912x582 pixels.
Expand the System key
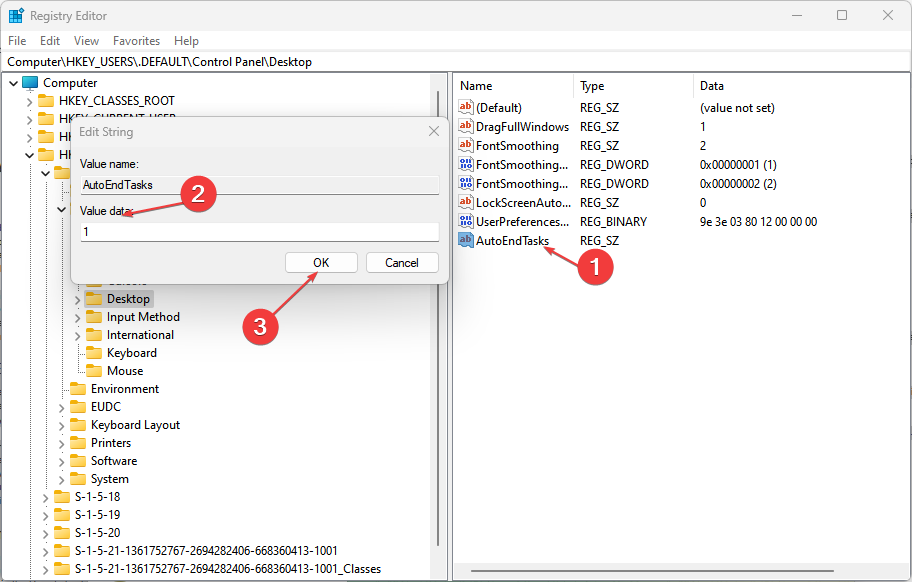[62, 480]
